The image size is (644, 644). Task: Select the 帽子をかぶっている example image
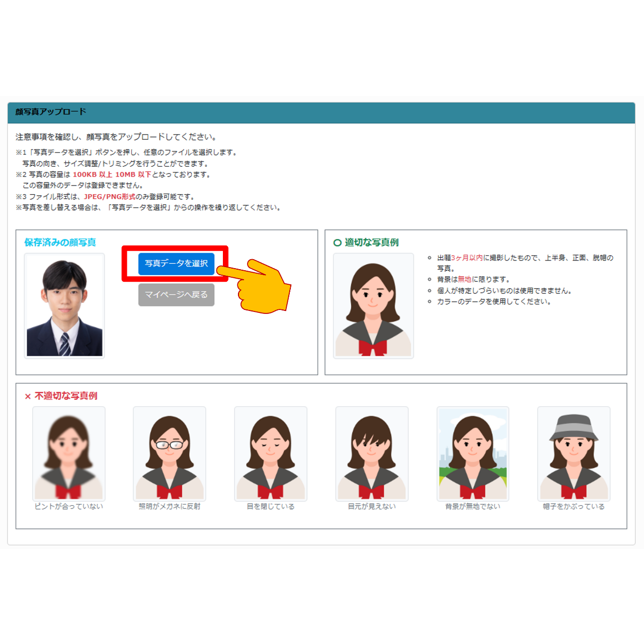tap(574, 454)
